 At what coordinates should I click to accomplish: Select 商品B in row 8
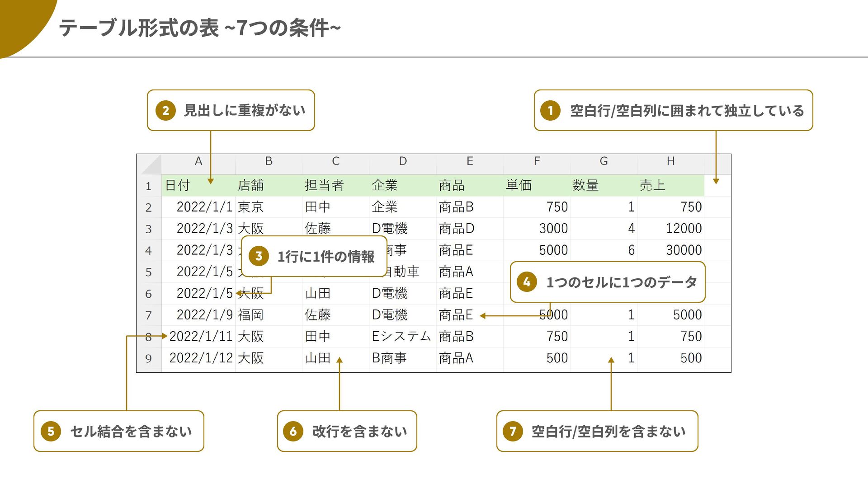470,337
